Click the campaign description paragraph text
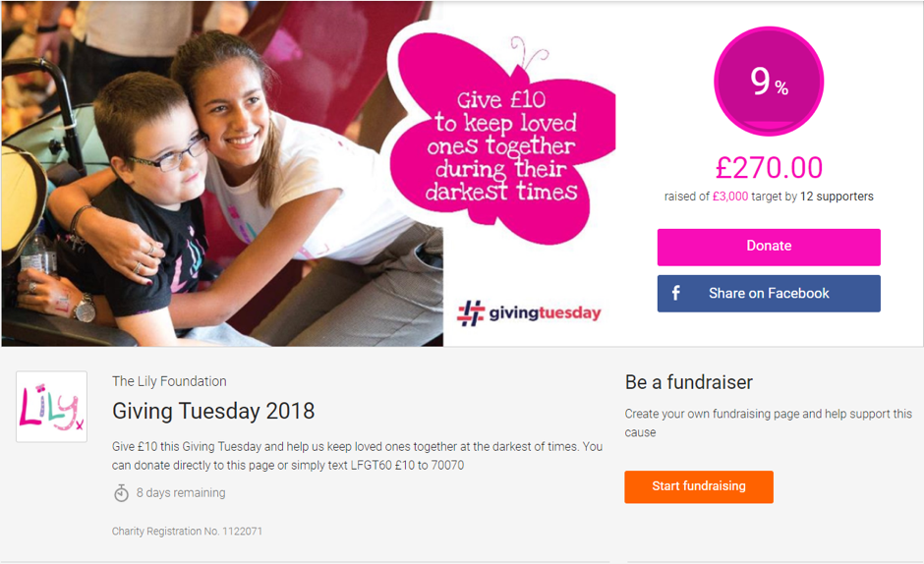This screenshot has width=924, height=564. tap(357, 456)
